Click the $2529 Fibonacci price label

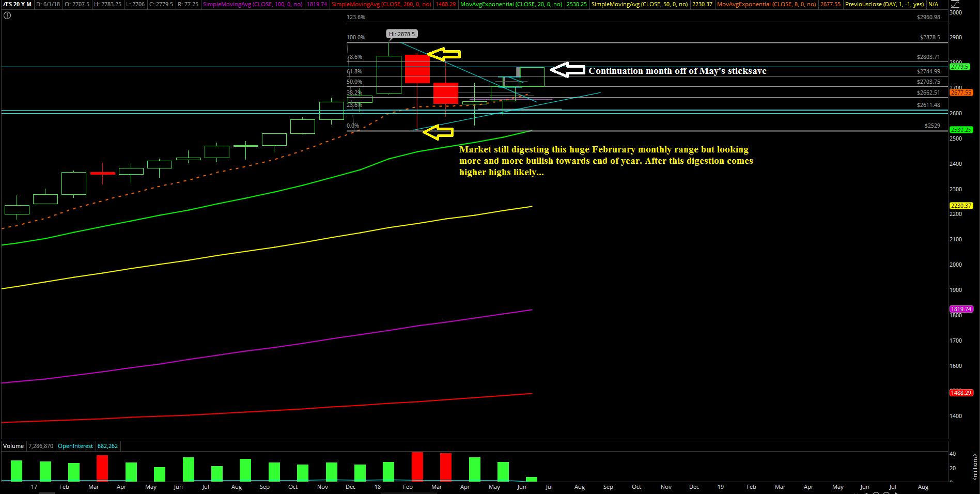932,126
